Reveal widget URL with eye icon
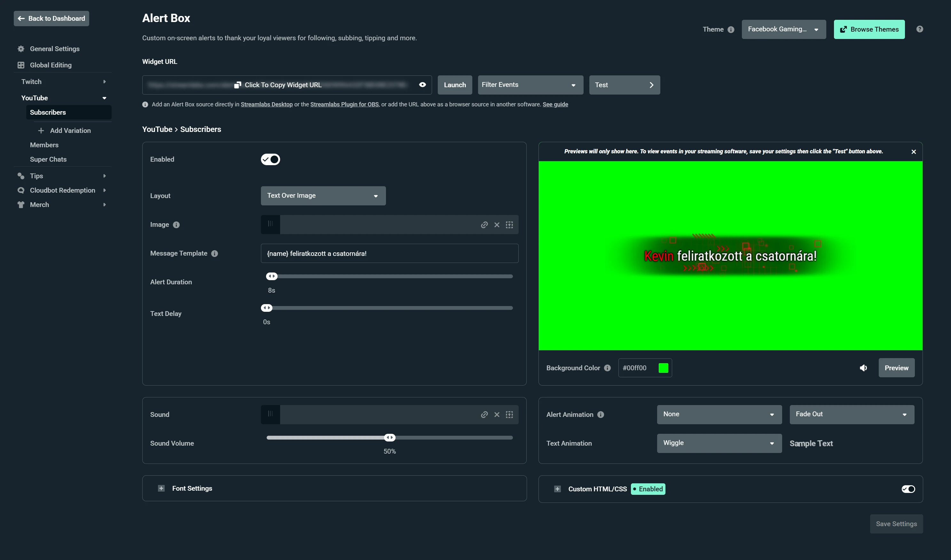The height and width of the screenshot is (560, 951). (x=422, y=85)
